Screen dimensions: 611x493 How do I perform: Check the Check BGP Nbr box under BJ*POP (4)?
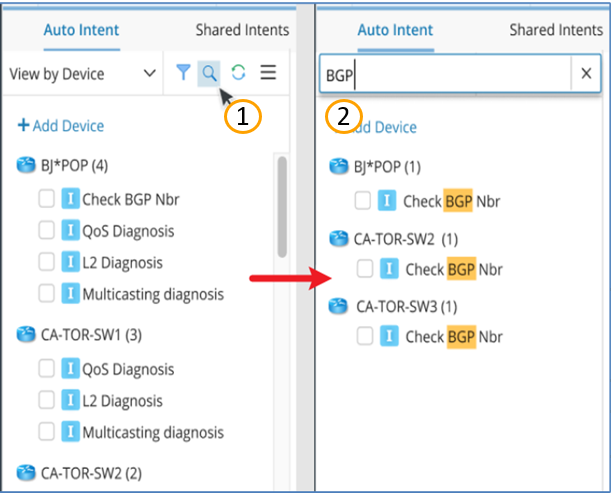tap(46, 198)
